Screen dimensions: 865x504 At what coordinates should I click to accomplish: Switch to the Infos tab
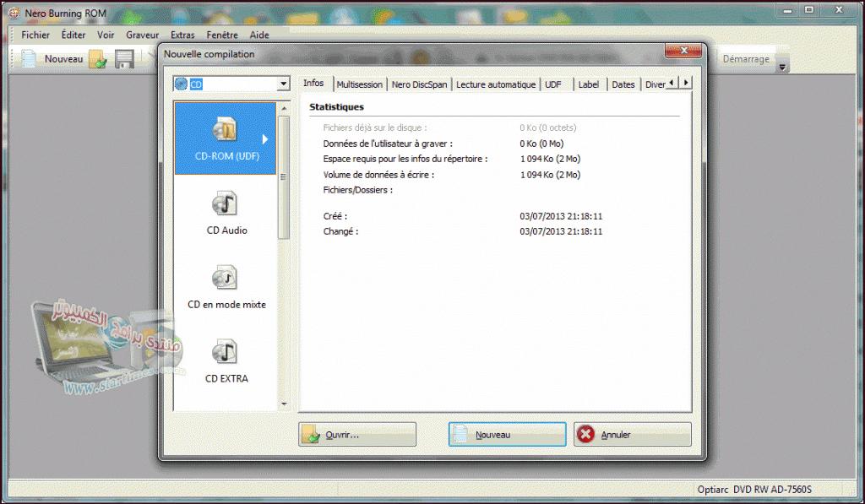coord(313,84)
